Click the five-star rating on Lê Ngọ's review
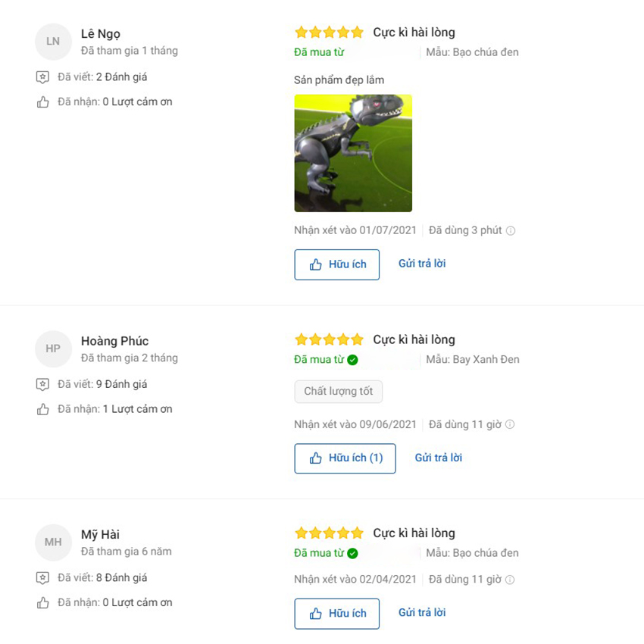644x644 pixels. (330, 32)
